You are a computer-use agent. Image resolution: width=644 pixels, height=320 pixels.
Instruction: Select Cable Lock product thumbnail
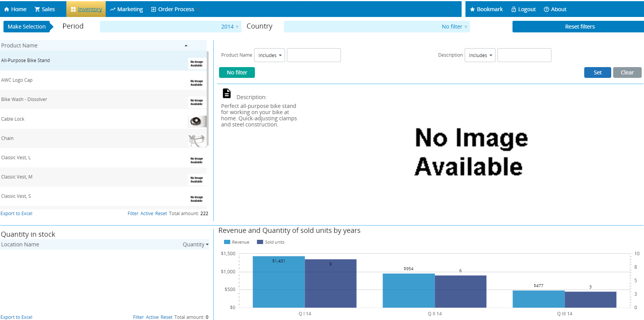(197, 121)
